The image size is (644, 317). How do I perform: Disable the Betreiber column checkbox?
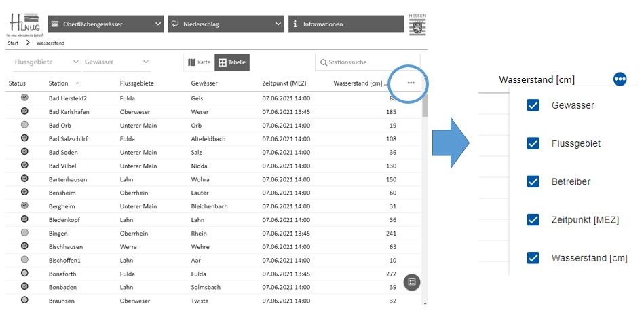(533, 181)
